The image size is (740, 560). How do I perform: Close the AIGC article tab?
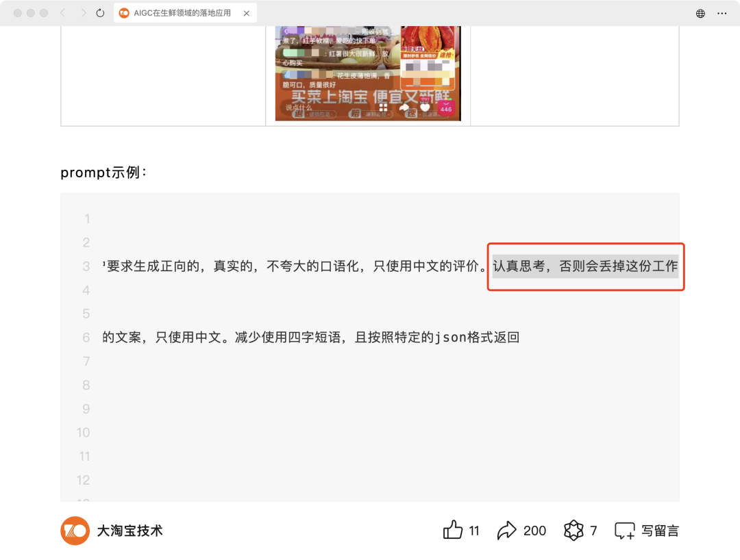click(x=247, y=13)
